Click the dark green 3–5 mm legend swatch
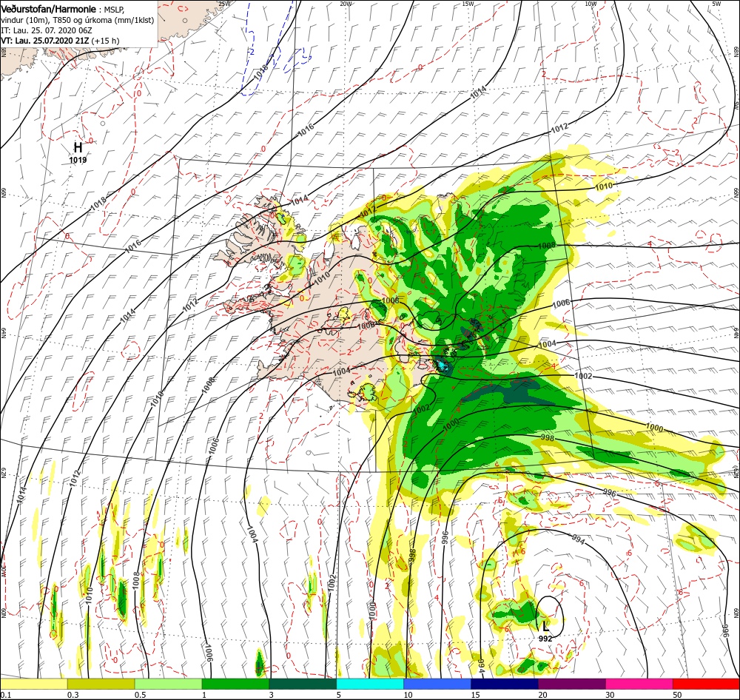This screenshot has height=700, width=740. (303, 684)
